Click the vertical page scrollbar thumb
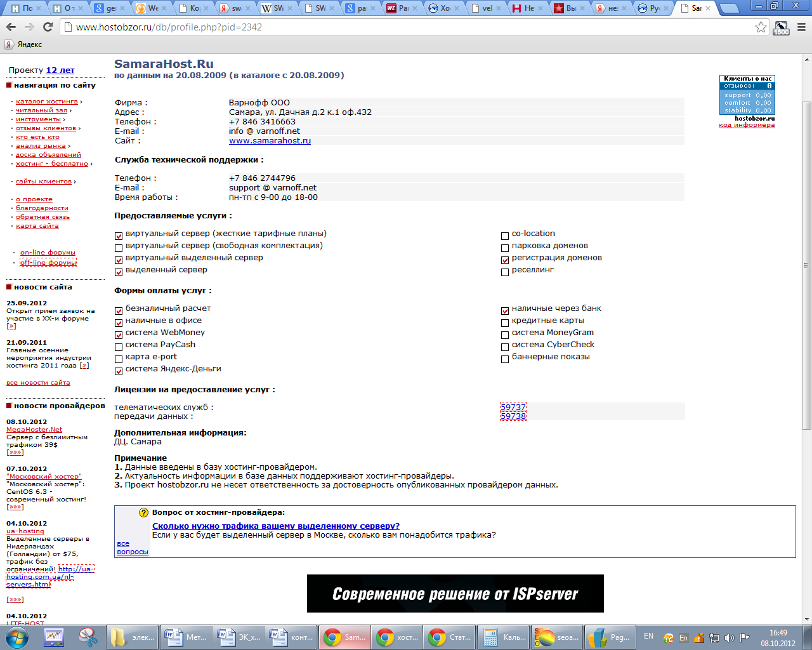Screen dimensions: 812x650 click(x=806, y=265)
